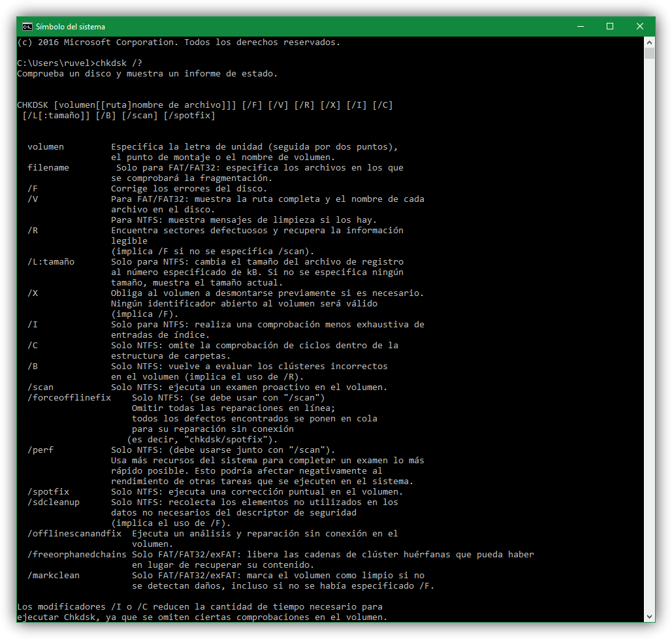The image size is (672, 639).
Task: Click 'Comprueba un disco y muestra' line
Action: (148, 74)
